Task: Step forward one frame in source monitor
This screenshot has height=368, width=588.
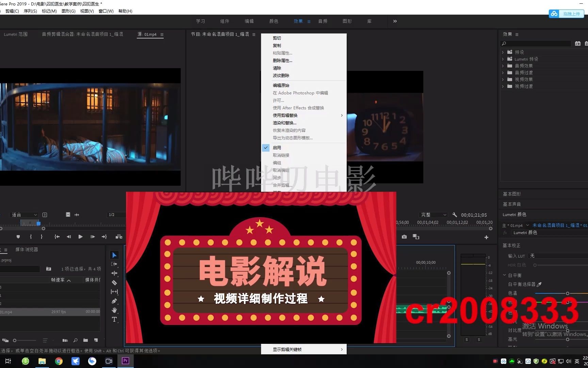Action: click(x=93, y=236)
